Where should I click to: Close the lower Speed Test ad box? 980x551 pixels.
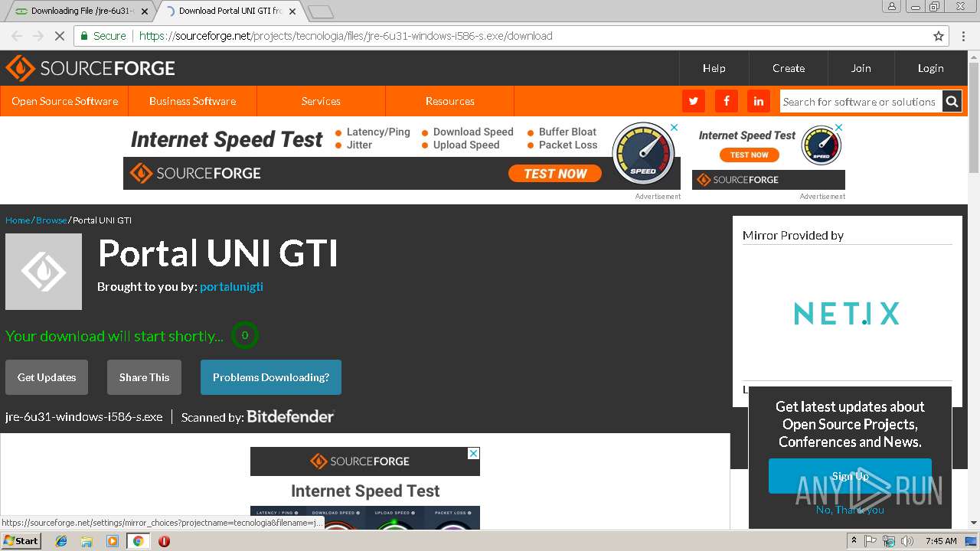[474, 453]
